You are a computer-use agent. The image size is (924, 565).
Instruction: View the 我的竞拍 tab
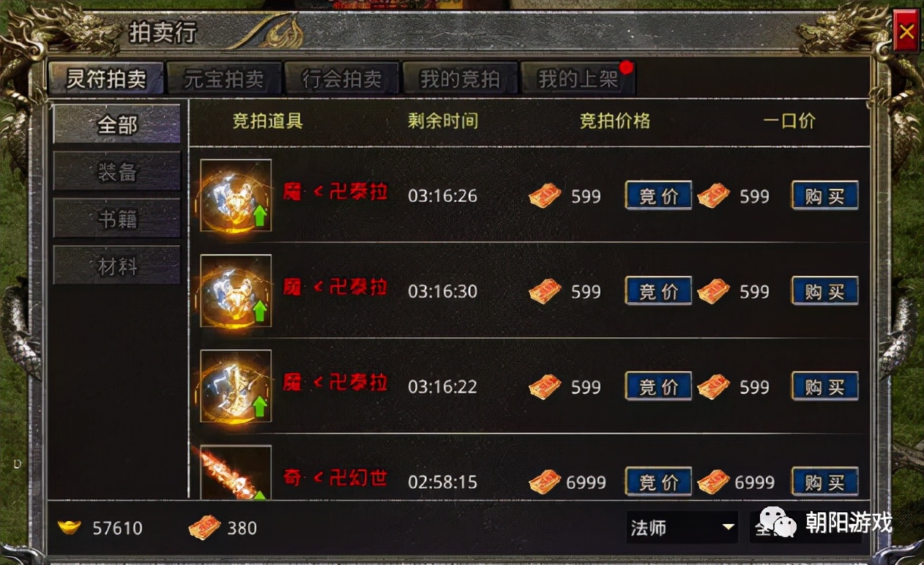point(460,78)
